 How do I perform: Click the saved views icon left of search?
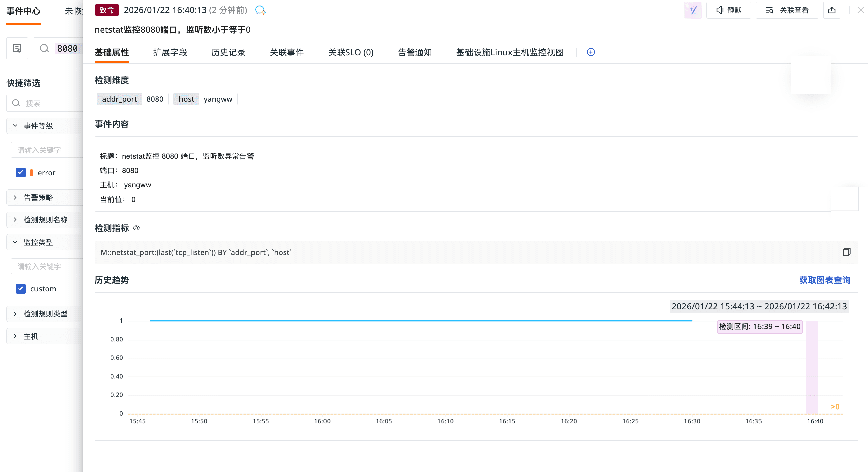tap(17, 49)
